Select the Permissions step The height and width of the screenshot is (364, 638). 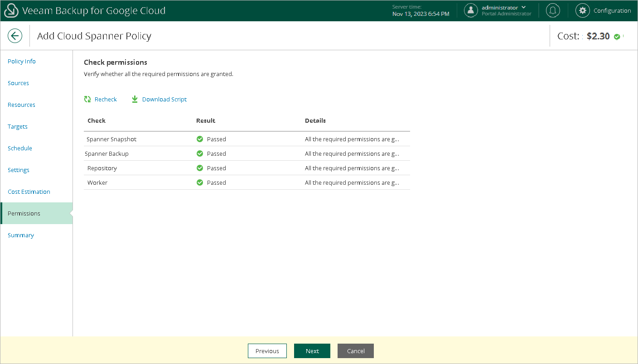[36, 213]
